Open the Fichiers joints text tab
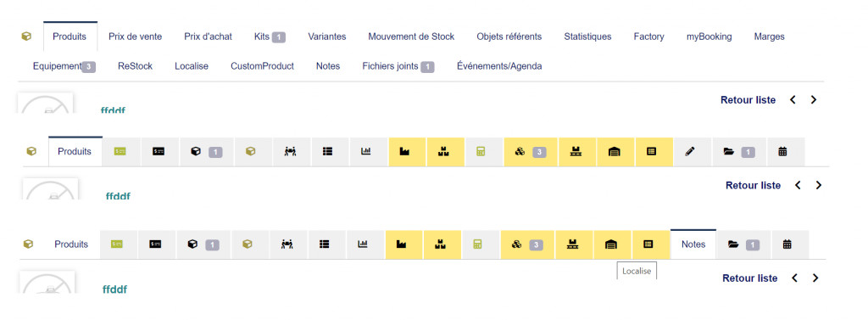The width and height of the screenshot is (868, 320). (x=390, y=66)
